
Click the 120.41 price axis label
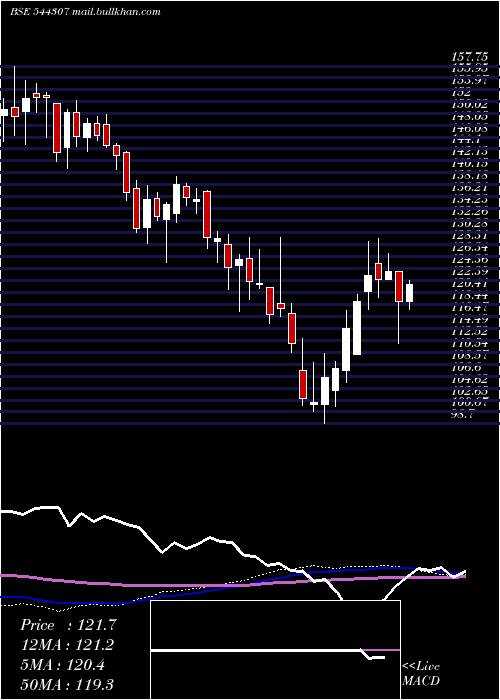[472, 284]
